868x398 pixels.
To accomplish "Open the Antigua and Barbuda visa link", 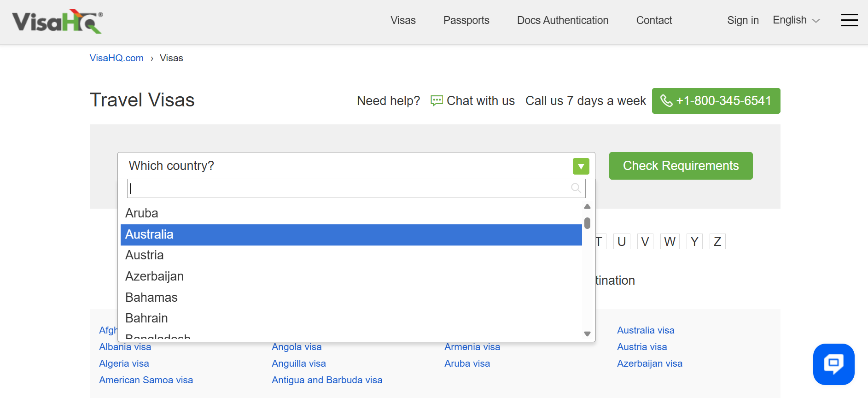I will (327, 380).
